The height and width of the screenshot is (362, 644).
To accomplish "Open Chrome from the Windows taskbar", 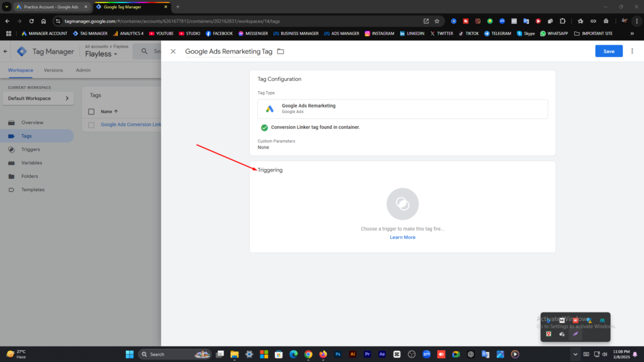I will [308, 354].
